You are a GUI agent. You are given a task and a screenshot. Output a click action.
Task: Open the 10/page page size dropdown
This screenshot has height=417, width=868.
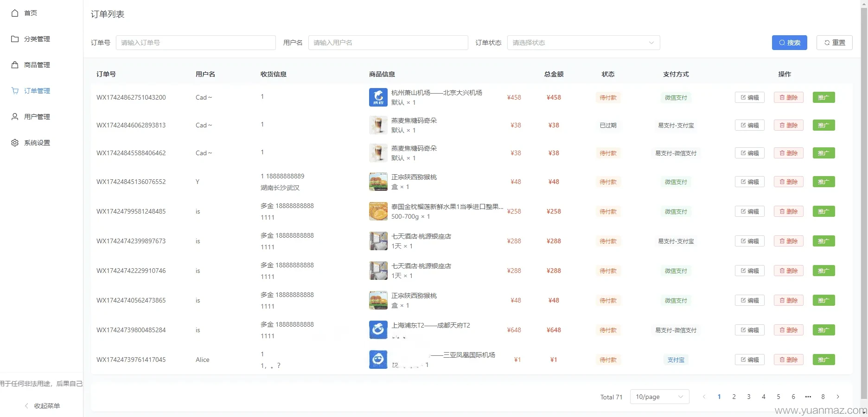tap(659, 397)
